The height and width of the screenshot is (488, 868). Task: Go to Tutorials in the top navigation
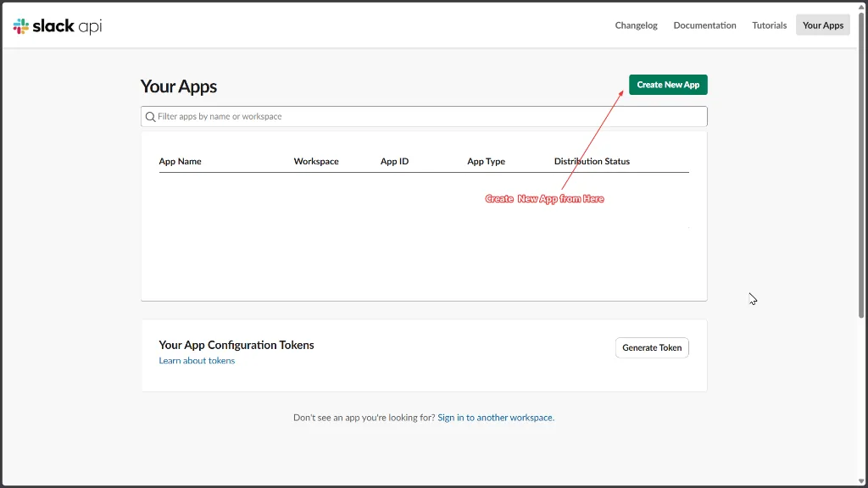(769, 25)
